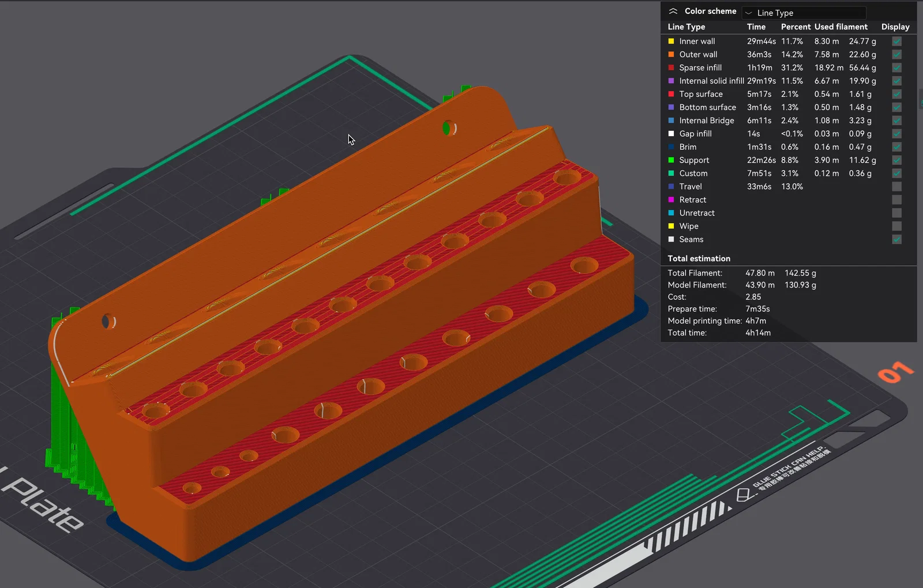Hide Internal Bridge lines via checkbox
This screenshot has width=923, height=588.
pyautogui.click(x=896, y=121)
